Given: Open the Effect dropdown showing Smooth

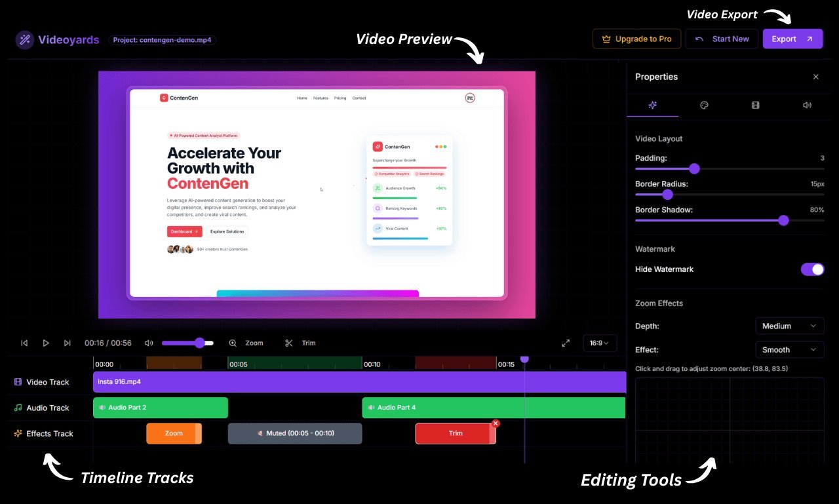Looking at the screenshot, I should [789, 349].
